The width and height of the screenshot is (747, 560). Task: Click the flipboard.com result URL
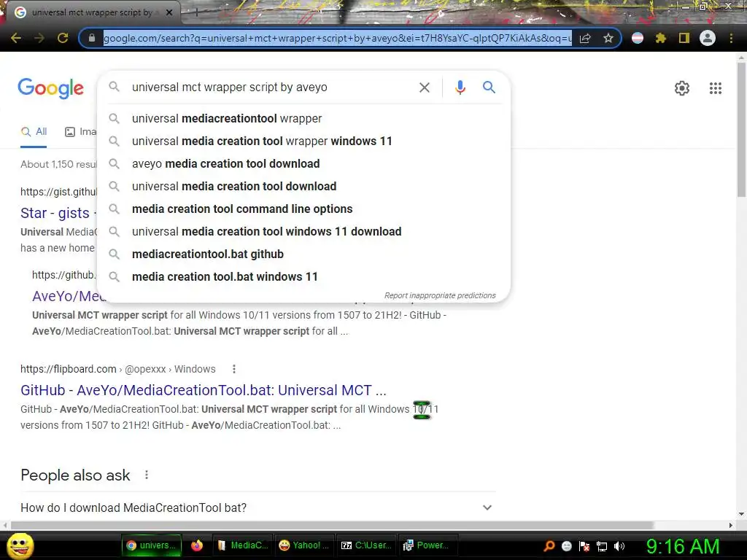click(x=117, y=369)
